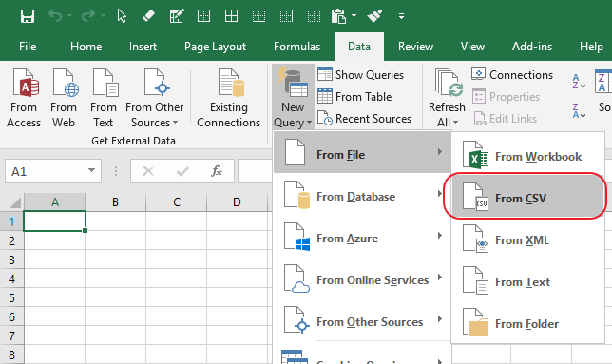The width and height of the screenshot is (612, 364).
Task: Pick From Folder in submenu
Action: (528, 323)
